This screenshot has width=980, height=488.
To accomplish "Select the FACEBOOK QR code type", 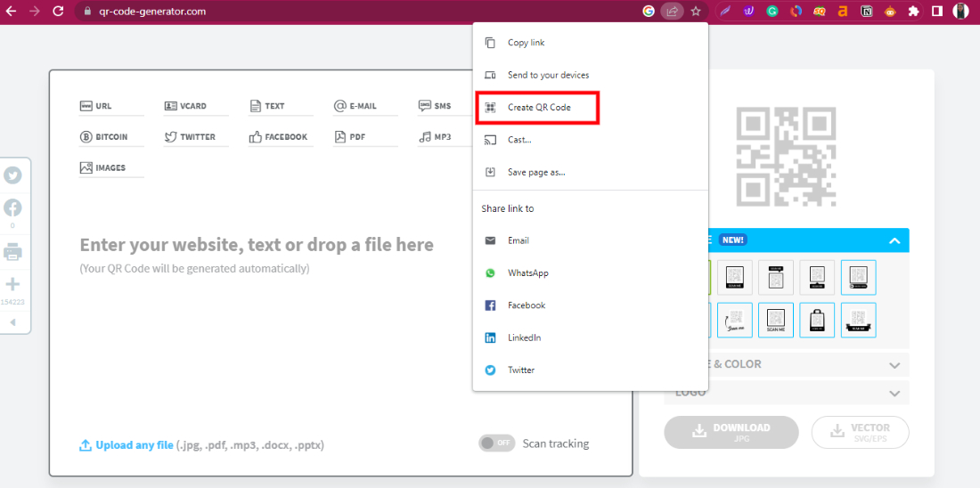I will click(281, 137).
